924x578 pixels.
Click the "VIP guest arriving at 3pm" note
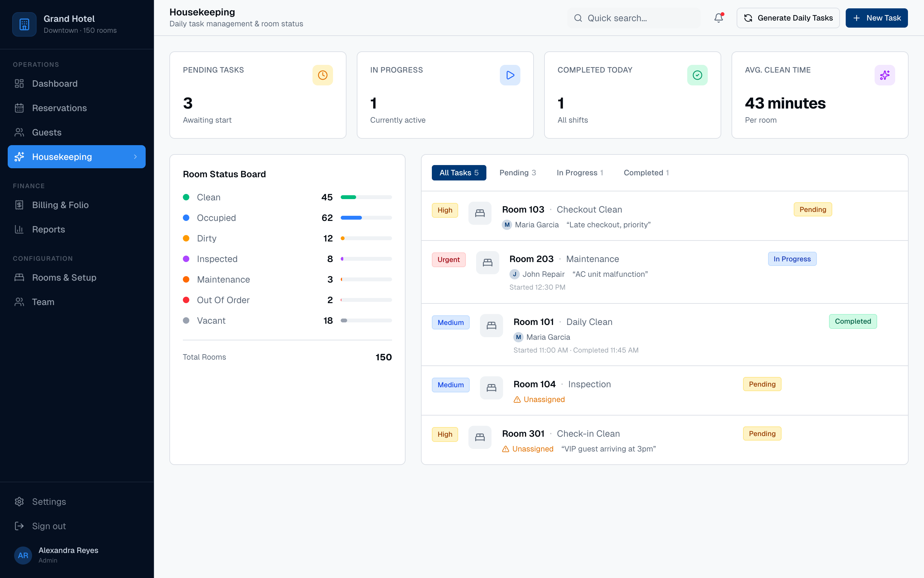609,449
